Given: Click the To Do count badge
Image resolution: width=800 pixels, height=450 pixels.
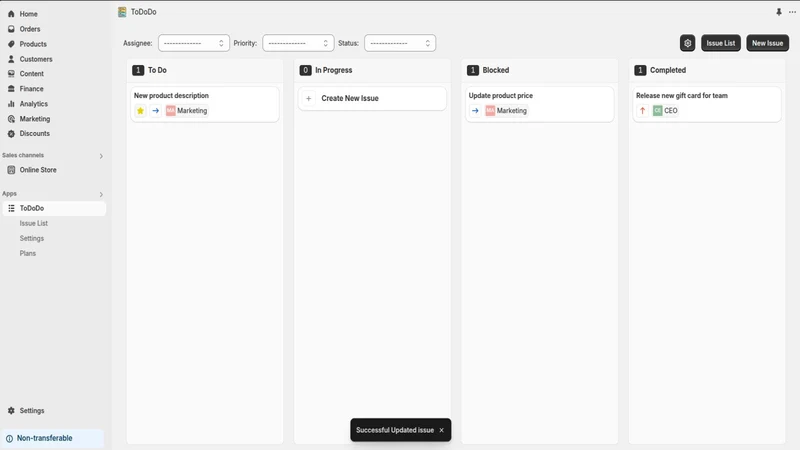Looking at the screenshot, I should coord(138,70).
